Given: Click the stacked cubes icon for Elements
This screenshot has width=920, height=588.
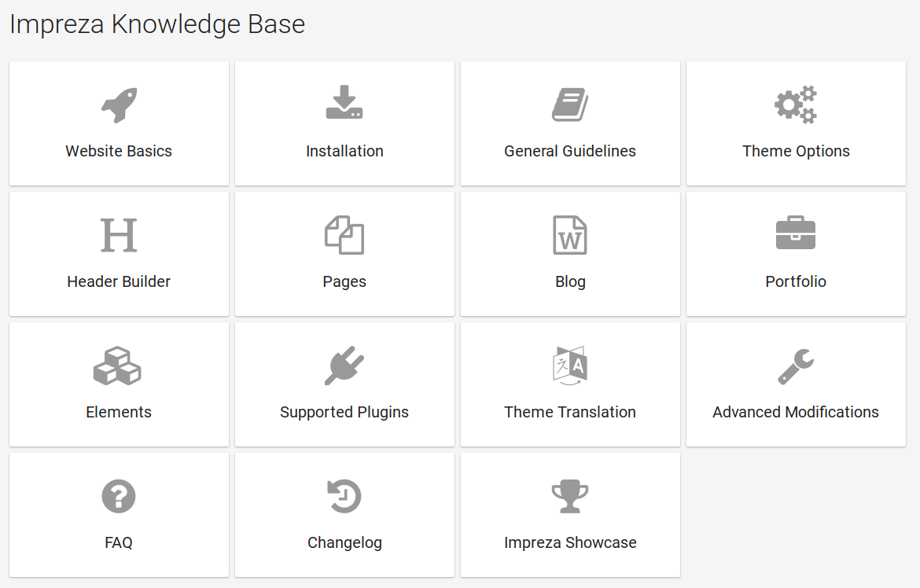Looking at the screenshot, I should 117,366.
